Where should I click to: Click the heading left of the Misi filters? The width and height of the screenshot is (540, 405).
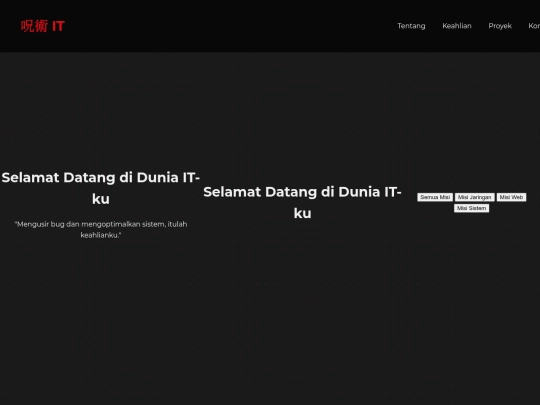tap(302, 202)
